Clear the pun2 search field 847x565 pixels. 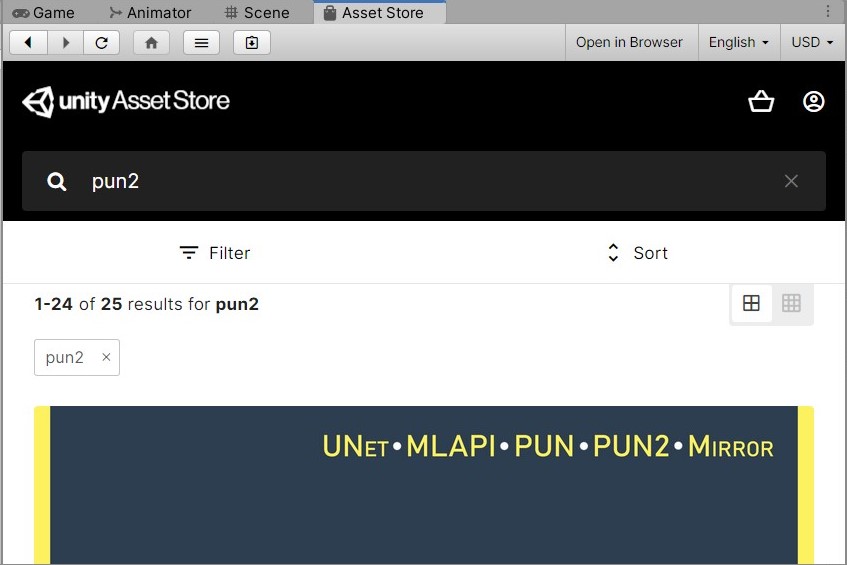coord(791,181)
